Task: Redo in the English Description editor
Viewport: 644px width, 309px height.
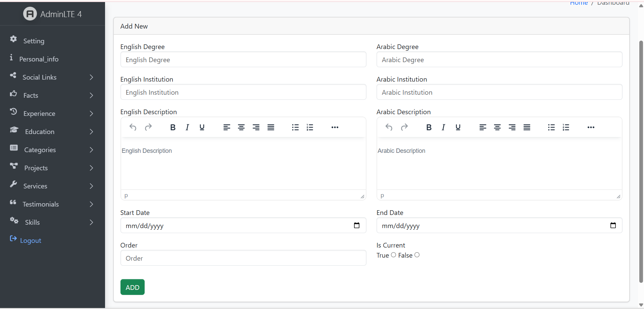Action: click(148, 127)
